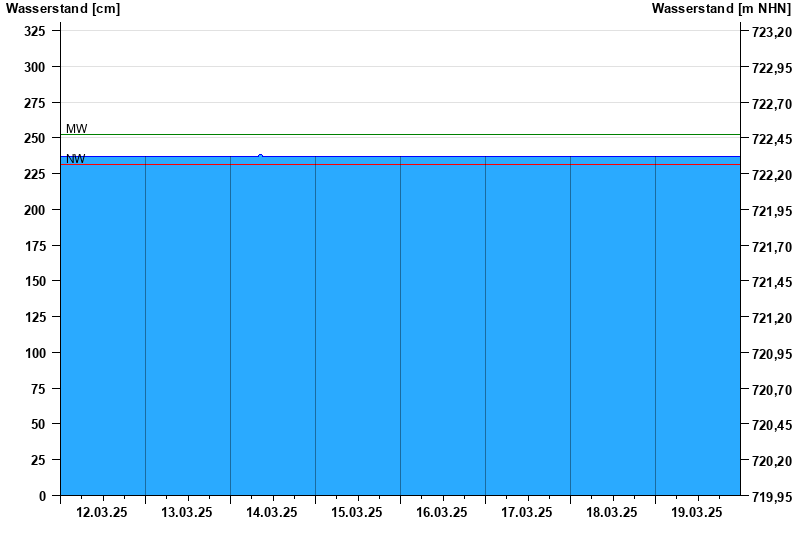
Task: Click the 719,95 right axis value
Action: 772,496
